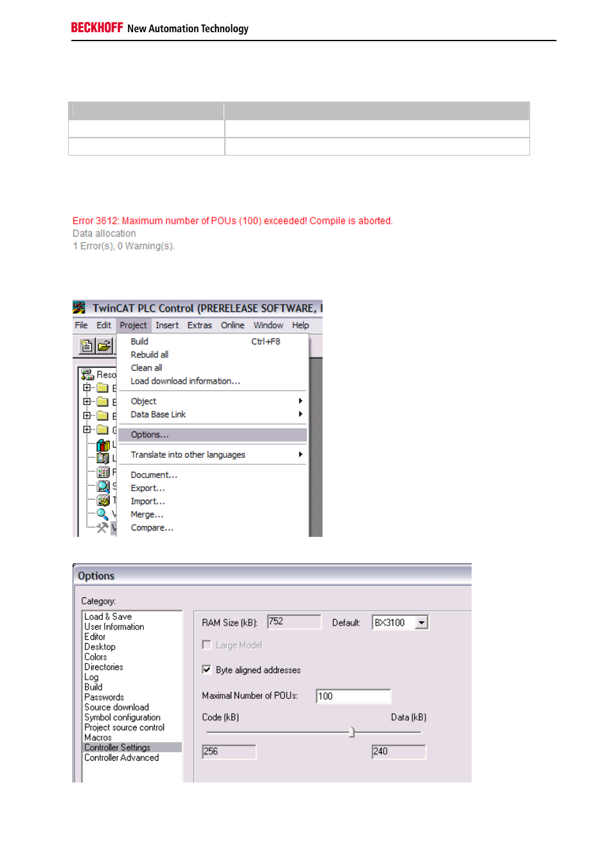Select the Colors category

pos(132,657)
